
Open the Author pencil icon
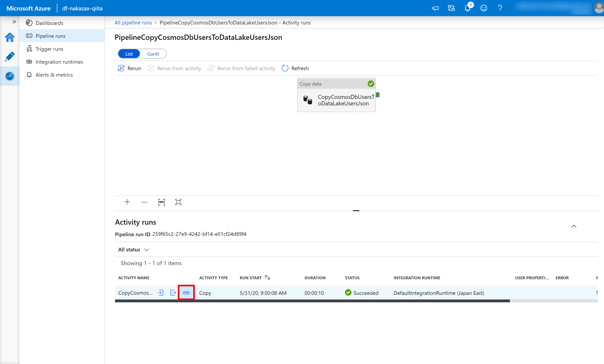(x=10, y=57)
